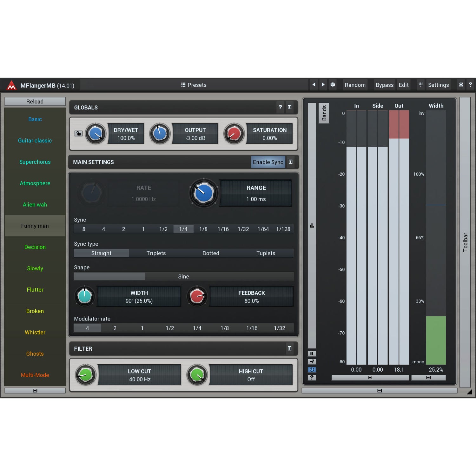Viewport: 476px width, 476px height.
Task: Click the Edit button
Action: 404,85
